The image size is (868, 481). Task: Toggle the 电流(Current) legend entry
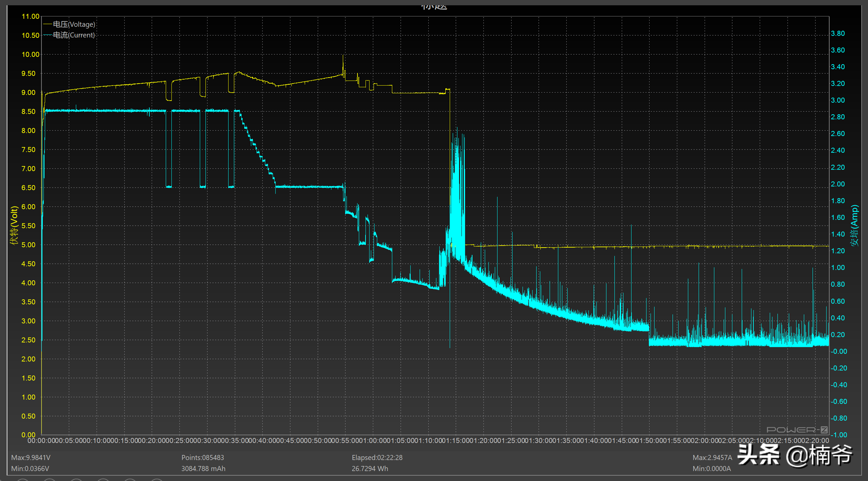74,35
